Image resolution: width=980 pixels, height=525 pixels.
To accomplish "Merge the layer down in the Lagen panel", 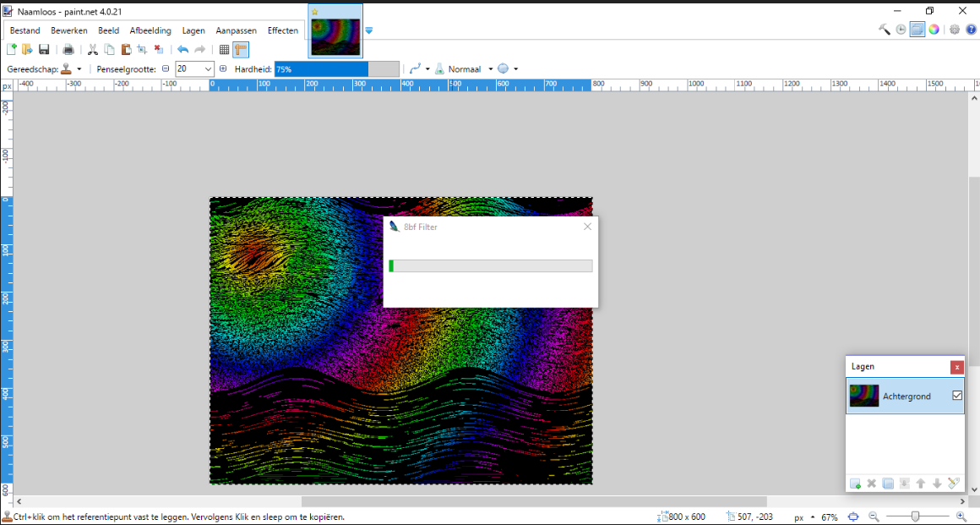I will coord(904,483).
